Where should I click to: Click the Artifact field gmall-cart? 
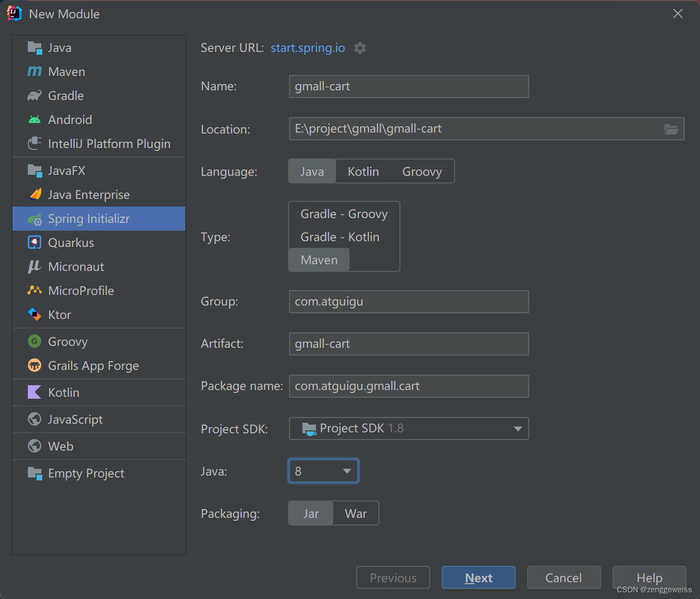click(x=409, y=344)
